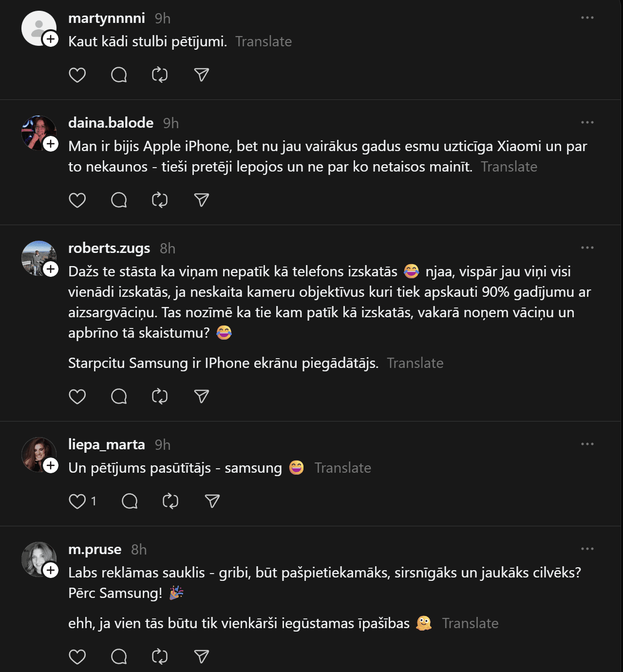Like liepa_marta's comment with 1 like
The width and height of the screenshot is (623, 672).
77,501
